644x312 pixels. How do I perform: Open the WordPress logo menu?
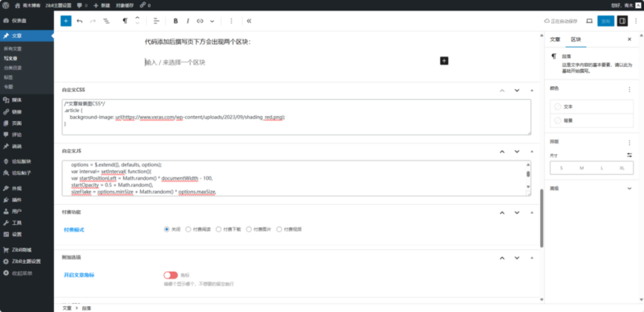6,6
